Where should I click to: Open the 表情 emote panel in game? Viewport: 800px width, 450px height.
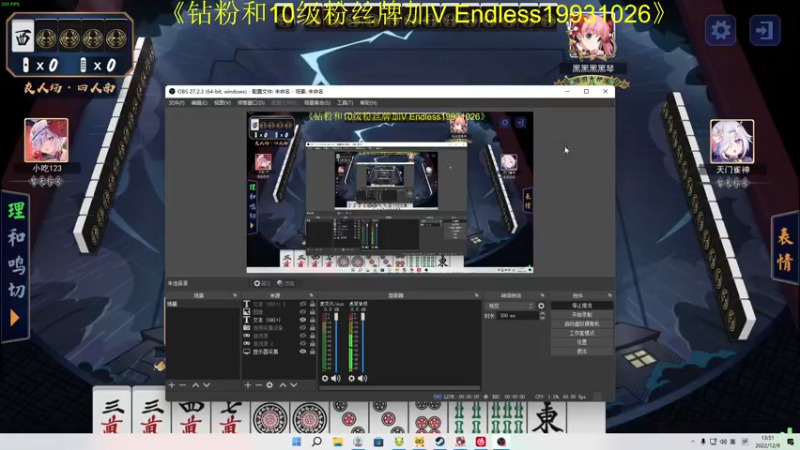tap(785, 249)
